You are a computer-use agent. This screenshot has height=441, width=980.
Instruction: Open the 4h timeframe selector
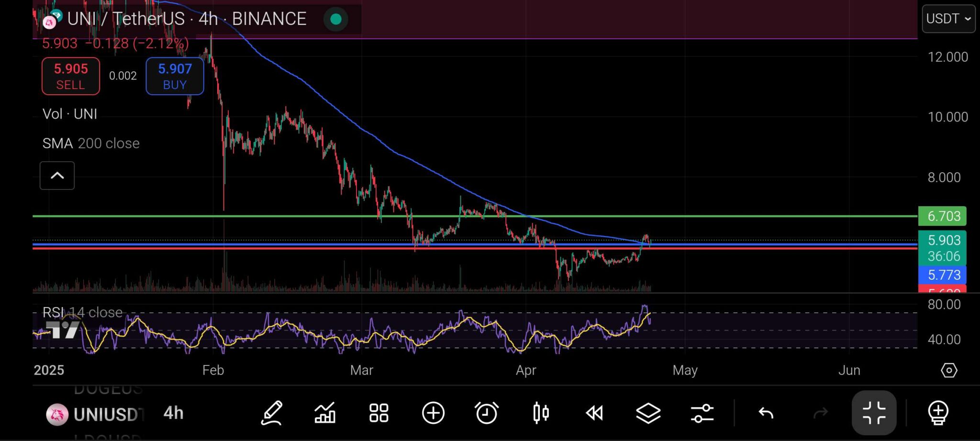(x=173, y=413)
